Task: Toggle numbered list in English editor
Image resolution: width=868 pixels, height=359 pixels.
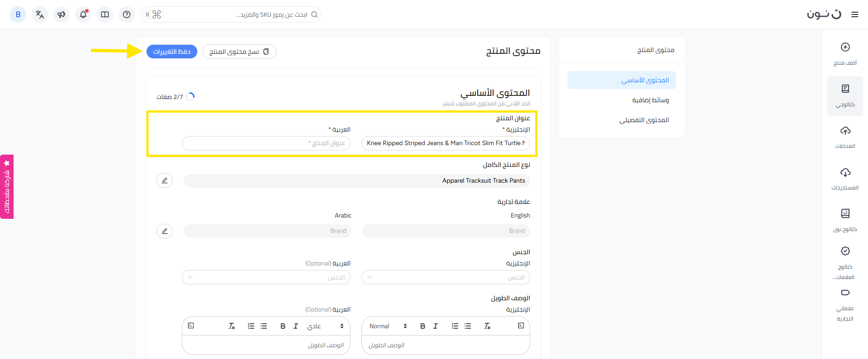Action: [455, 326]
